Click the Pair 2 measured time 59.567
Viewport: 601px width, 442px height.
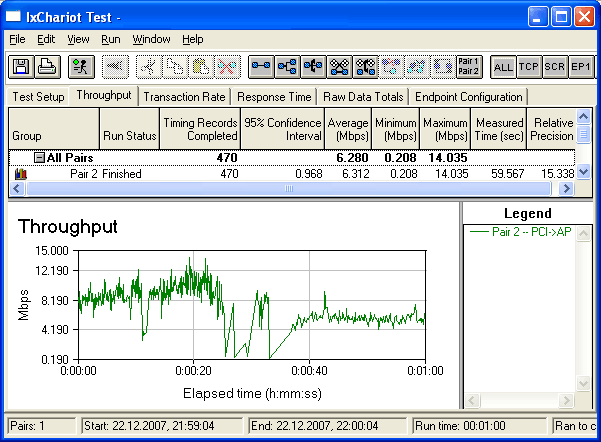pyautogui.click(x=507, y=174)
